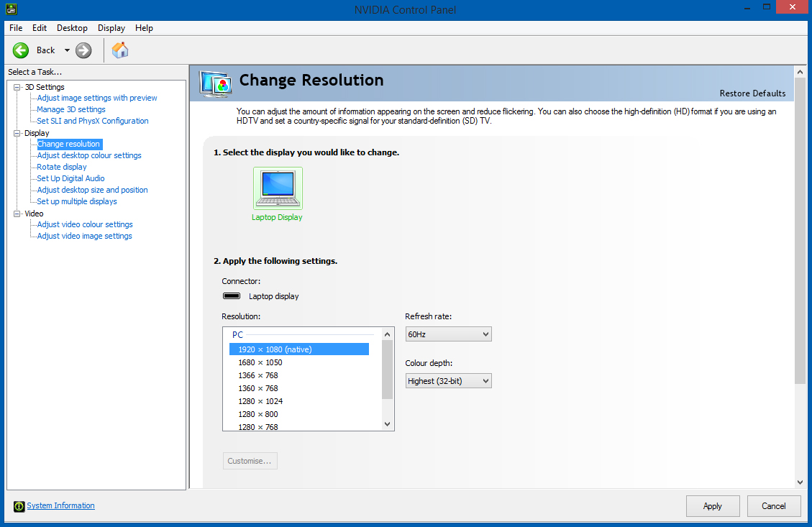
Task: Open Rotate display task
Action: coord(62,167)
